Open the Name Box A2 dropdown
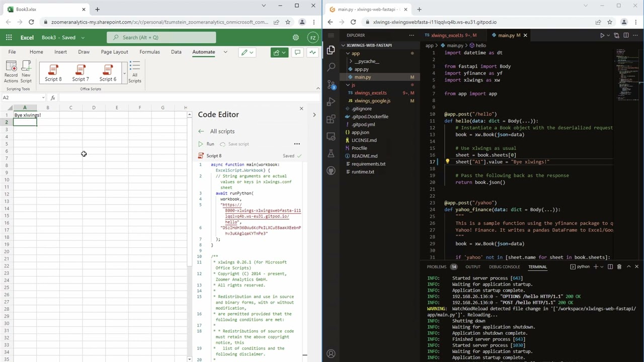Screen dimensions: 644x362 pos(43,98)
